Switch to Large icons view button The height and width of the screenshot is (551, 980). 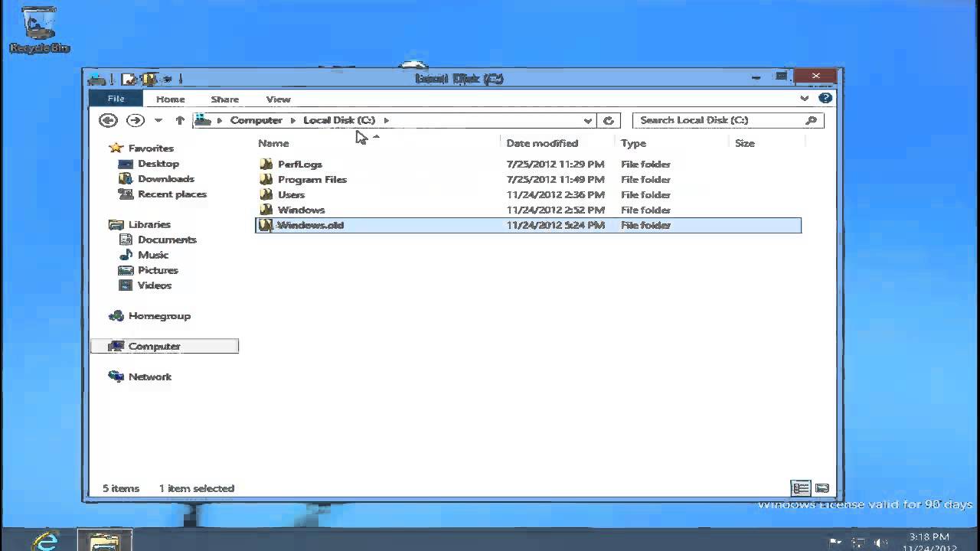pyautogui.click(x=822, y=488)
